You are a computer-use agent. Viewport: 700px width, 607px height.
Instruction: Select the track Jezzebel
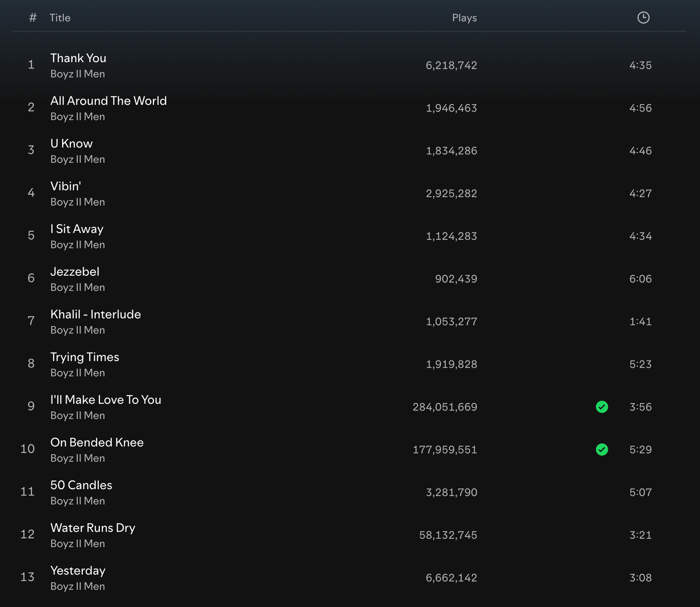[x=75, y=271]
